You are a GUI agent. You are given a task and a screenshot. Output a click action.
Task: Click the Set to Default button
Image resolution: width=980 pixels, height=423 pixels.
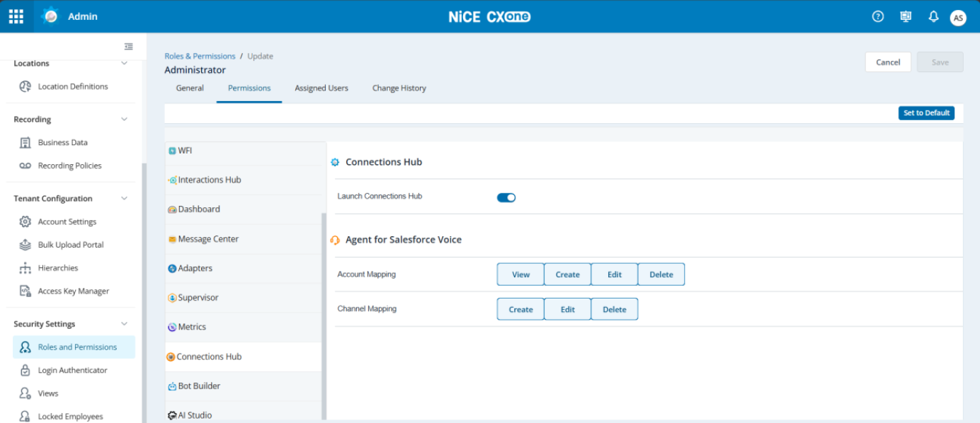[926, 113]
